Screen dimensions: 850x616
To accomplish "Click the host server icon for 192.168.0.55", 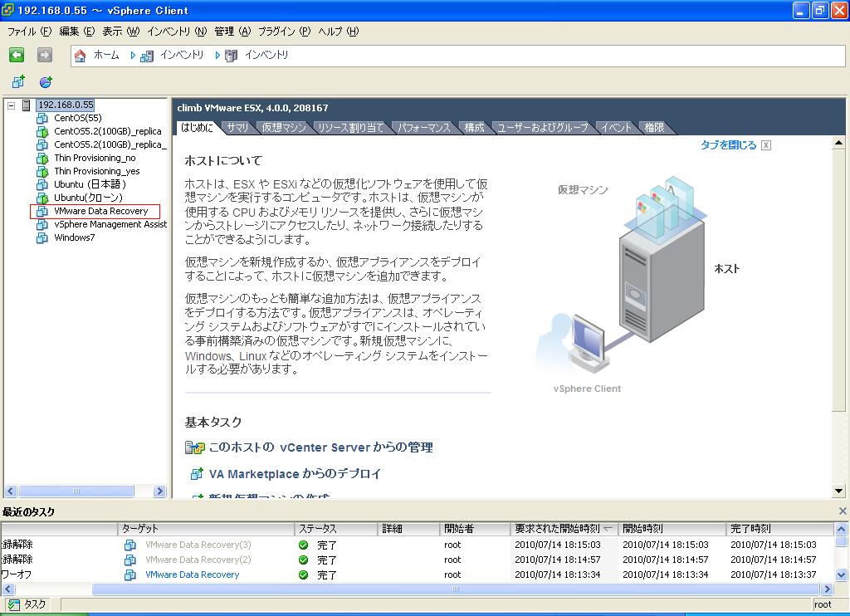I will [26, 105].
